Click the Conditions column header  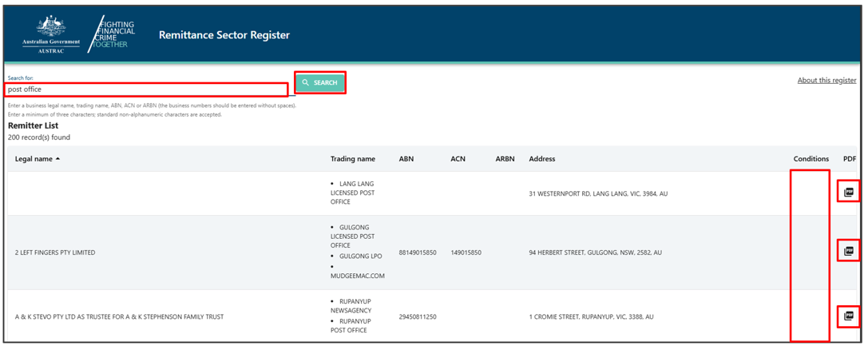811,159
